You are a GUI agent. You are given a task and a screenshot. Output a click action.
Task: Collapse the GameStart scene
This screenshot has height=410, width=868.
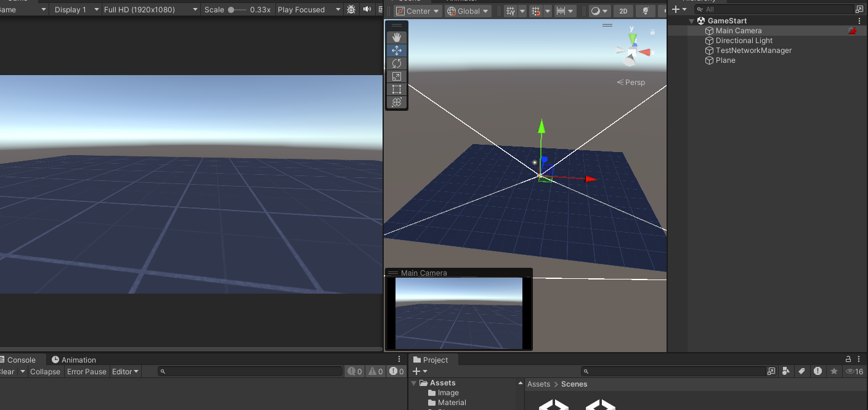pyautogui.click(x=692, y=21)
